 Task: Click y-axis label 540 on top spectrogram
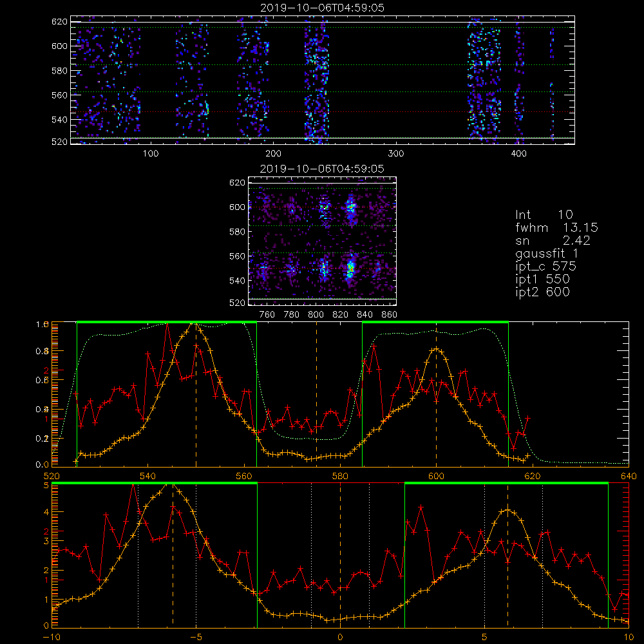[x=59, y=120]
